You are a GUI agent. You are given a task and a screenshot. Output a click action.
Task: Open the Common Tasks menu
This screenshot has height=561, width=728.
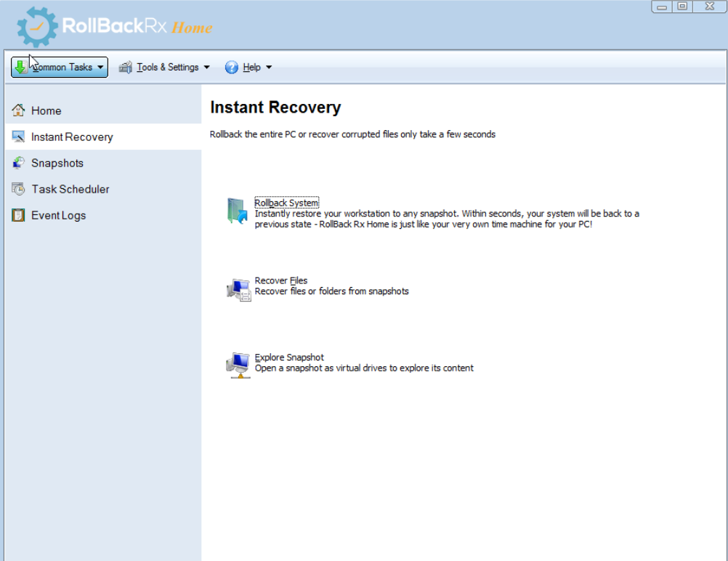click(60, 68)
